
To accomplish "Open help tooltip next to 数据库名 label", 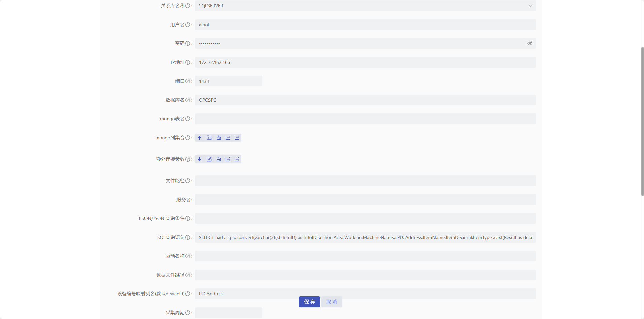I will point(188,100).
